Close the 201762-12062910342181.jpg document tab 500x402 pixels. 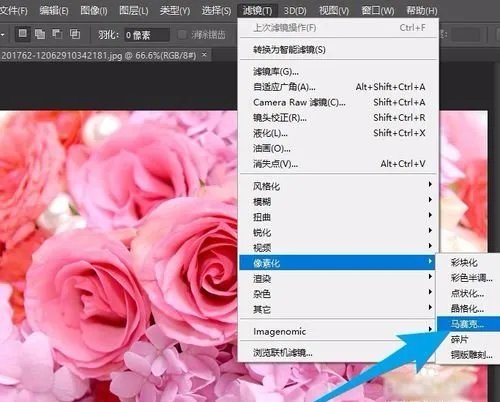click(204, 55)
